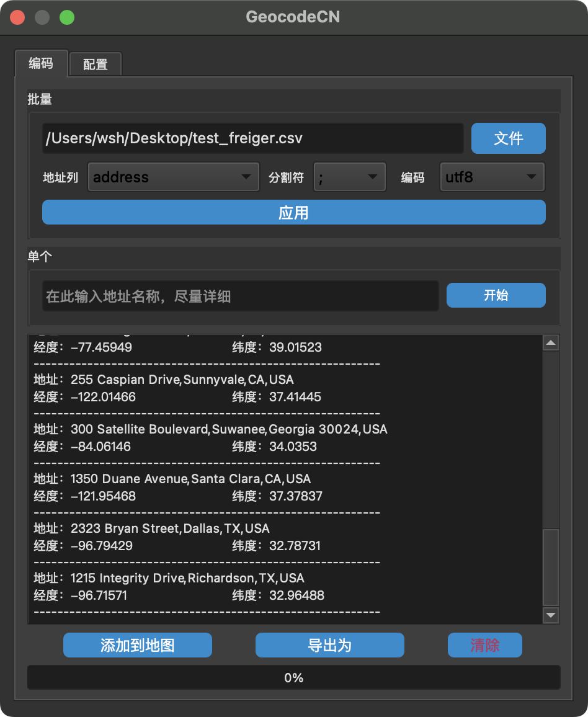Switch to the 配置 tab
Screen dimensions: 588x717
[x=95, y=64]
